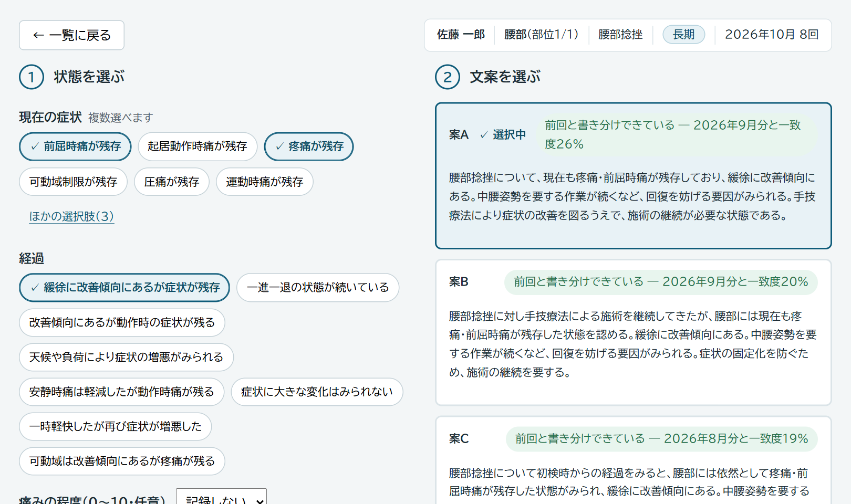Choose 天候や負荷により症状の増悪がみられる option

point(126,357)
